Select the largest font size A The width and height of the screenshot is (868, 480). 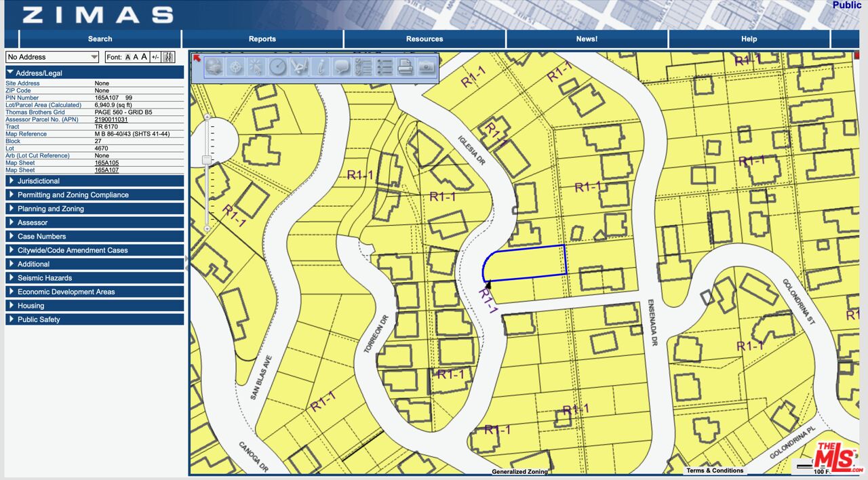tap(144, 57)
